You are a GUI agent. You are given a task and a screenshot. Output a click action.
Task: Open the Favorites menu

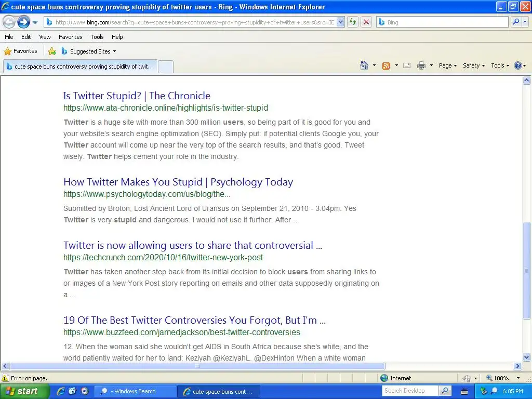tap(70, 37)
